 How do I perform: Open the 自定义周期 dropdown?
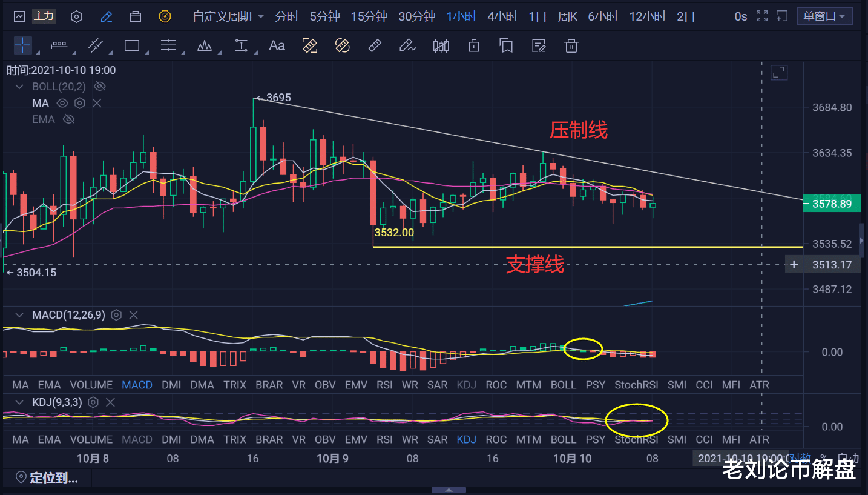[228, 16]
